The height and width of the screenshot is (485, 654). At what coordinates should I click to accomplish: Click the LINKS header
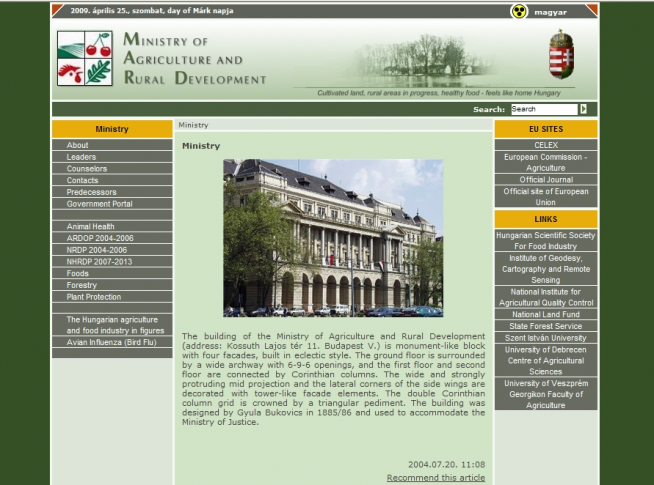[546, 219]
